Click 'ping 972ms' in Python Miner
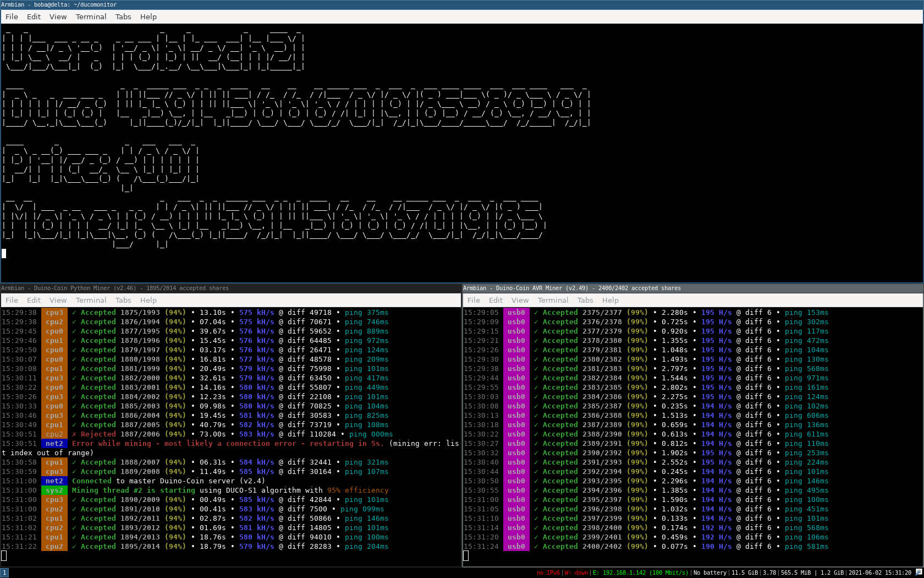This screenshot has height=578, width=924. click(366, 341)
